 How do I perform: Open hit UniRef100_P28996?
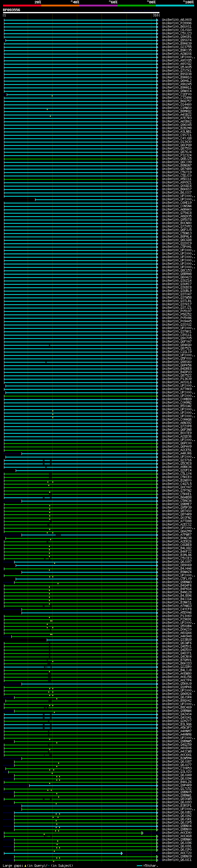(177, 23)
